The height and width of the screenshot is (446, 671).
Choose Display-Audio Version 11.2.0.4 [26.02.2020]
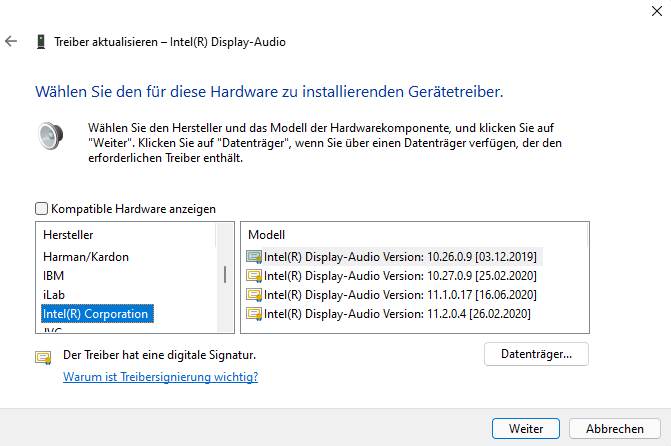(397, 314)
